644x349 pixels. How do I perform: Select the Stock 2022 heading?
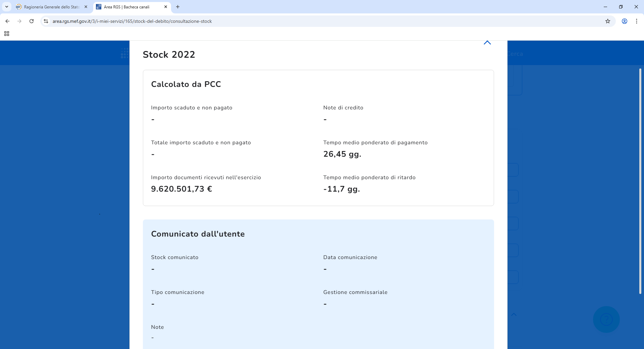169,54
